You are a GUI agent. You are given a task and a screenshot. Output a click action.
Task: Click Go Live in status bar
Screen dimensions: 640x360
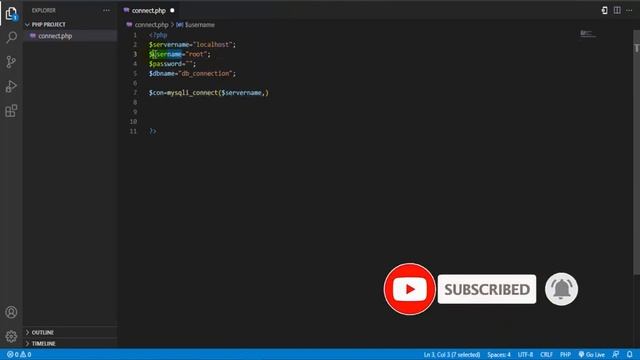point(591,354)
